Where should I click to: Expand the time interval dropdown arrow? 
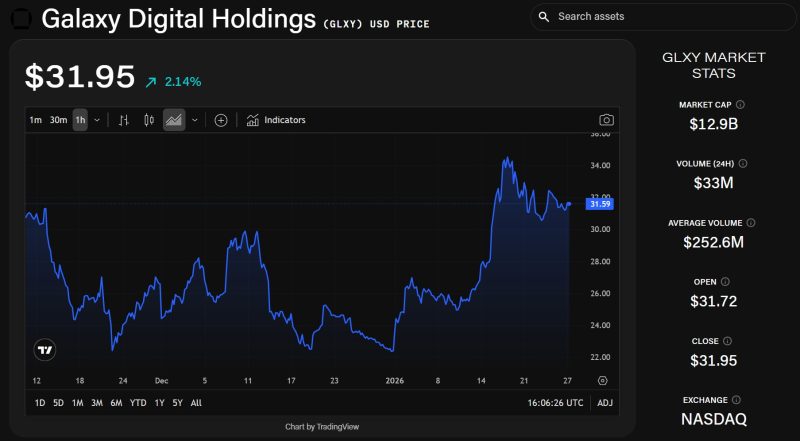tap(97, 120)
